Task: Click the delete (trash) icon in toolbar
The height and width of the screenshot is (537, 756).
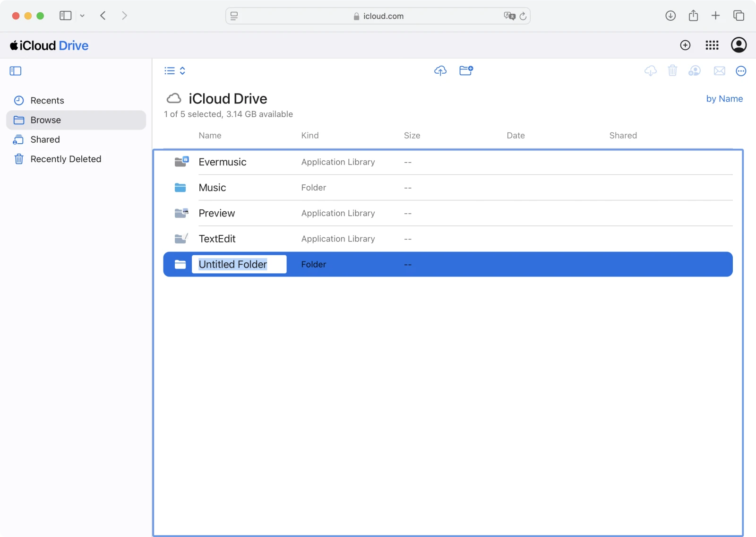Action: (672, 71)
